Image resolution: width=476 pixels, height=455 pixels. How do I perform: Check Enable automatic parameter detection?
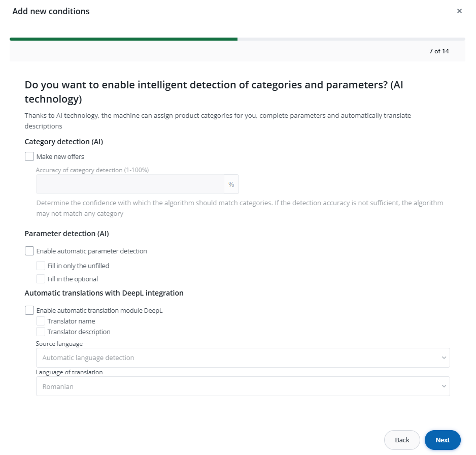tap(29, 251)
